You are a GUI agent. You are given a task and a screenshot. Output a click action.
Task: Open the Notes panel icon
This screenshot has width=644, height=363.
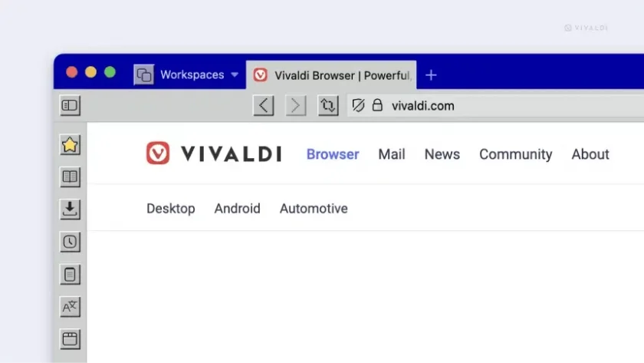click(70, 275)
